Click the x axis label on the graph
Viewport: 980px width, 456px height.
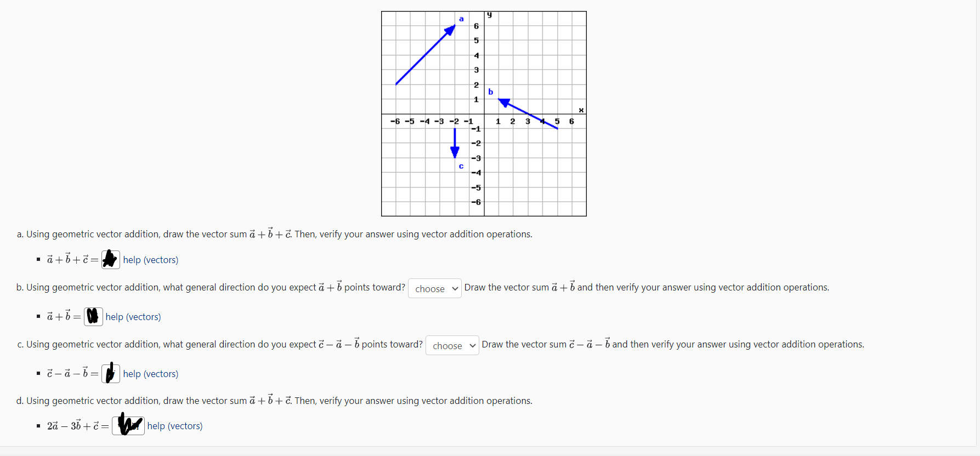581,110
